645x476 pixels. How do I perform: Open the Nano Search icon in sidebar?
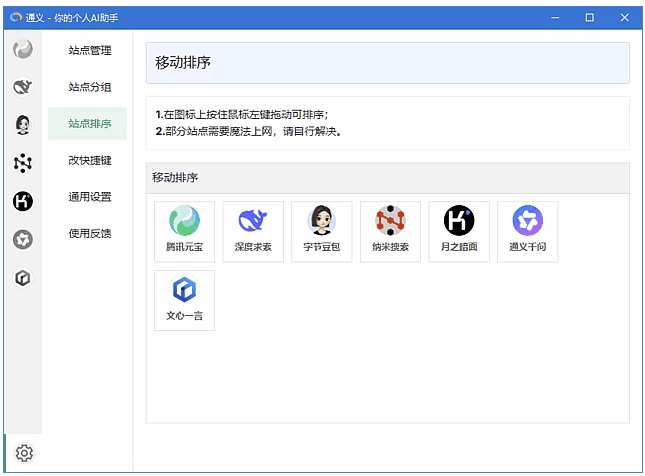23,163
